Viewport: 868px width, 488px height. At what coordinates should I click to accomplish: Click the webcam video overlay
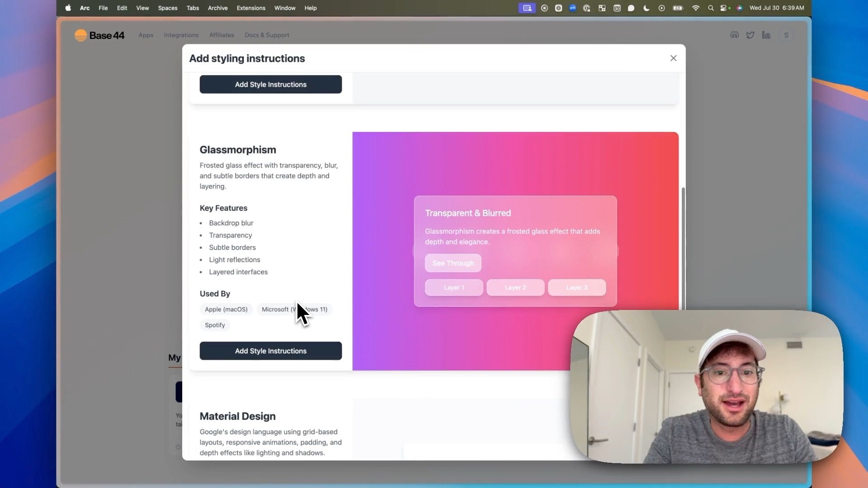pyautogui.click(x=707, y=387)
